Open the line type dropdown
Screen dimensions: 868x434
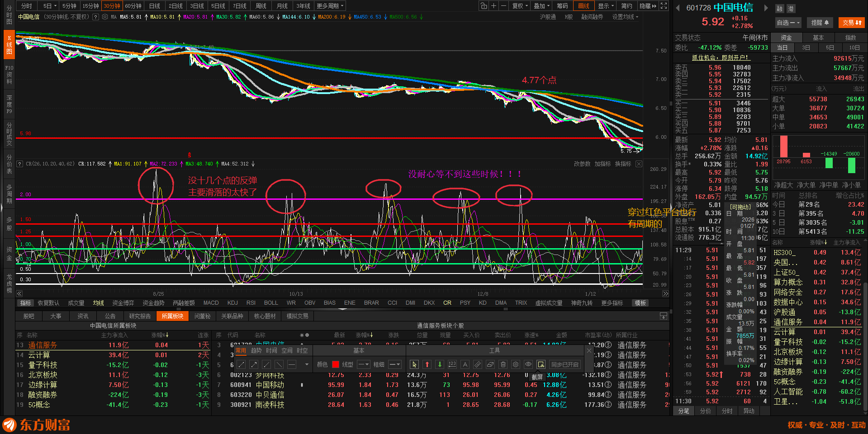[x=364, y=364]
